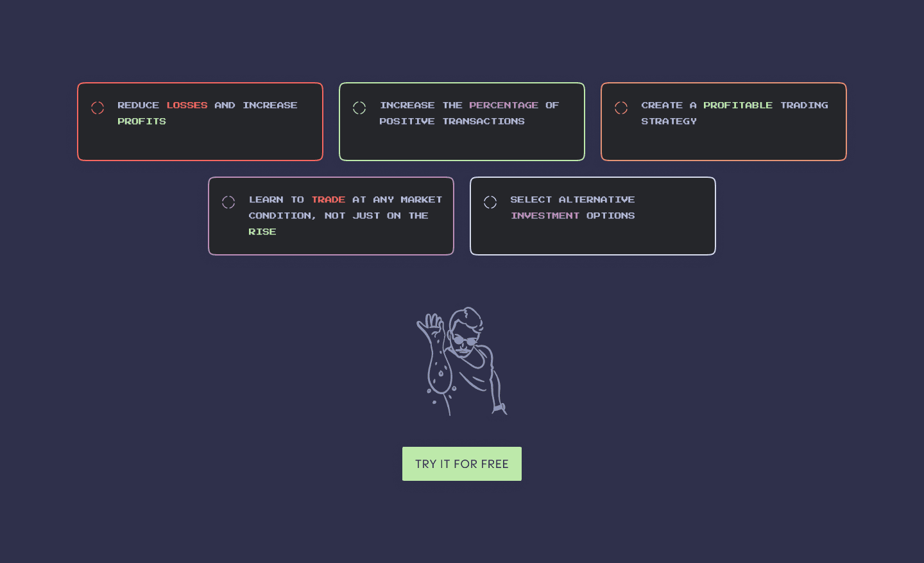
Task: Click the word STRATEGY
Action: 669,121
